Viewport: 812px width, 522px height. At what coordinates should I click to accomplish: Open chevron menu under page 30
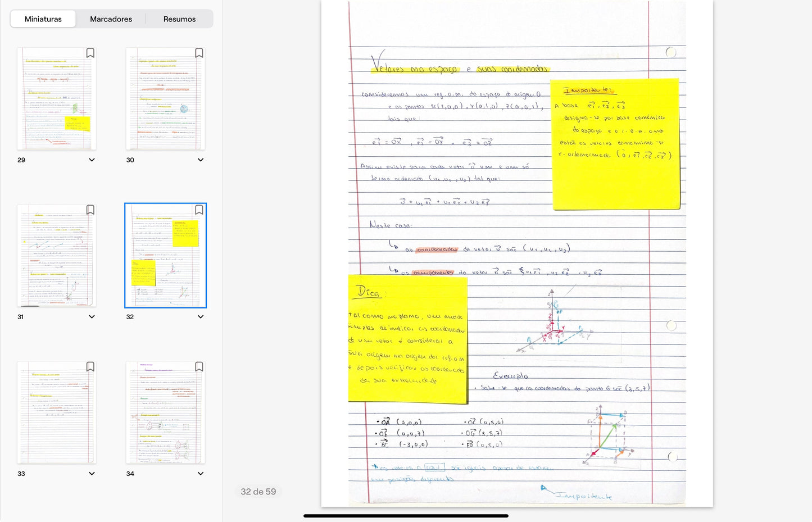tap(201, 160)
